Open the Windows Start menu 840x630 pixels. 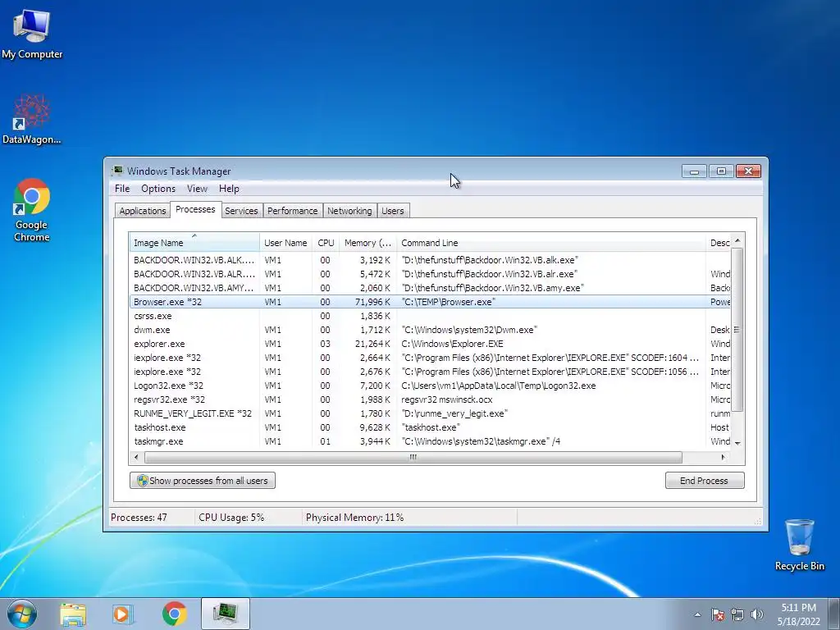click(22, 614)
